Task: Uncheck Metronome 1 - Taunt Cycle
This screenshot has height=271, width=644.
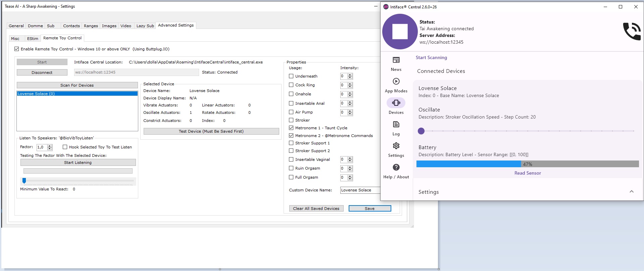Action: coord(291,128)
